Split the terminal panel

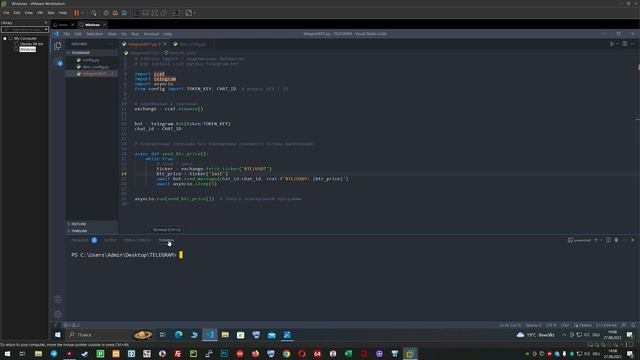pyautogui.click(x=608, y=240)
